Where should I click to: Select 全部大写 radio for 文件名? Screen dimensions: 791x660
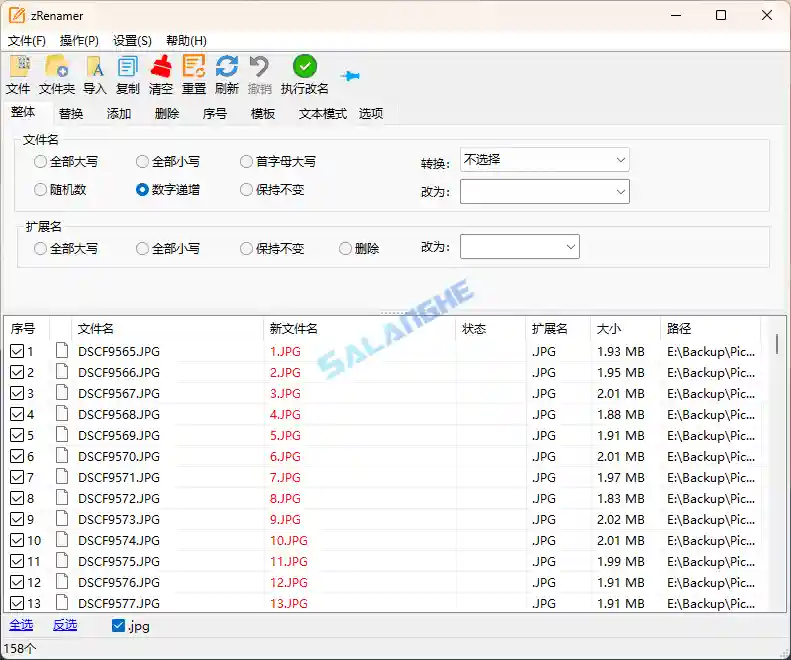click(40, 161)
